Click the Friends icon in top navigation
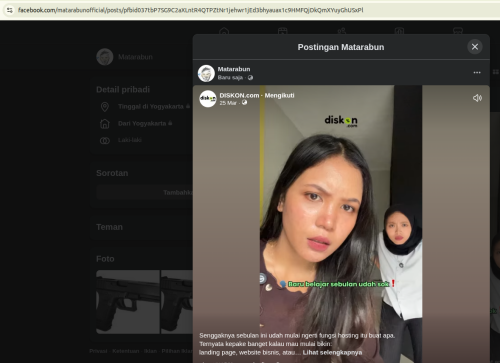The height and width of the screenshot is (363, 500). 341,31
